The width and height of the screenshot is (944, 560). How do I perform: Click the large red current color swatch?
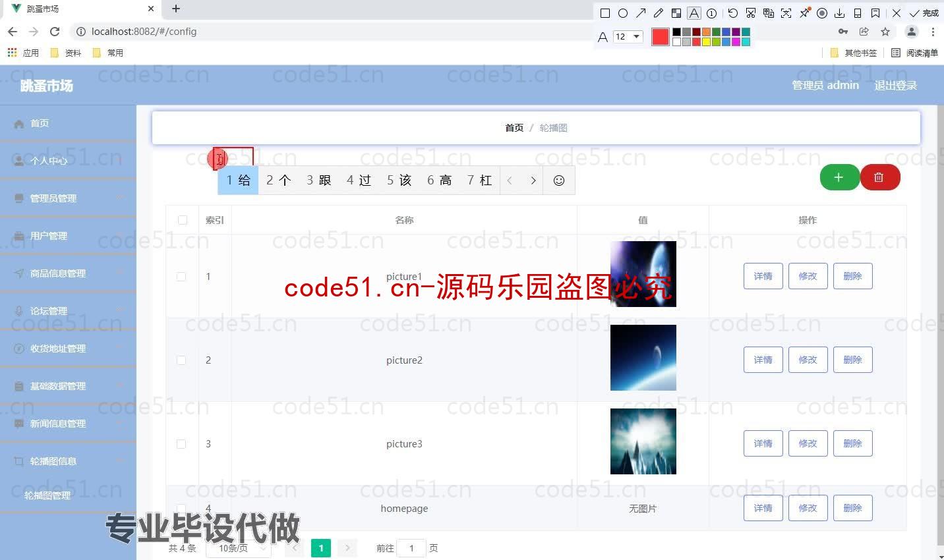pos(661,37)
